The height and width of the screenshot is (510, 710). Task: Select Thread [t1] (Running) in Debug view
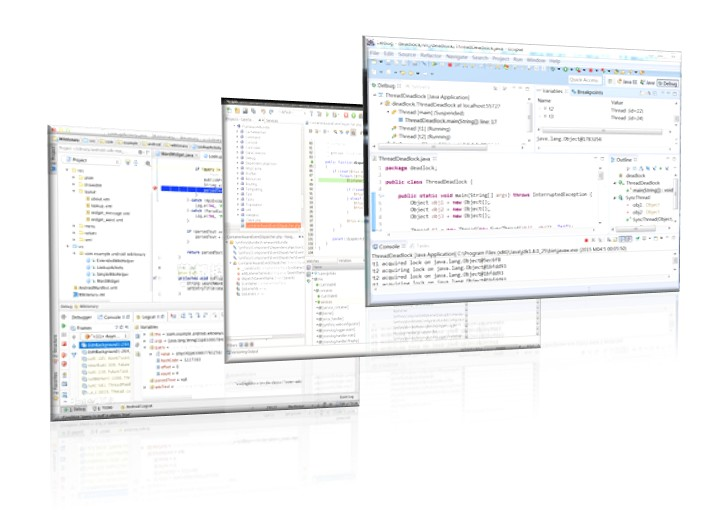click(421, 129)
